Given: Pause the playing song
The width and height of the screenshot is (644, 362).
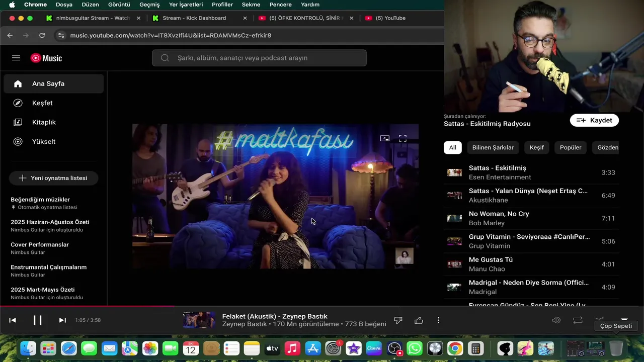Looking at the screenshot, I should coord(38,320).
